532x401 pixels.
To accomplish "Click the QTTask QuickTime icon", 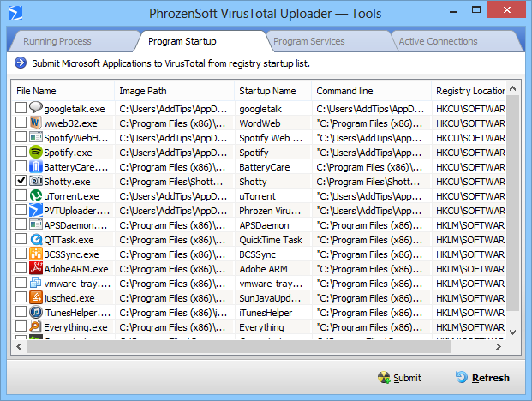I will (x=36, y=239).
